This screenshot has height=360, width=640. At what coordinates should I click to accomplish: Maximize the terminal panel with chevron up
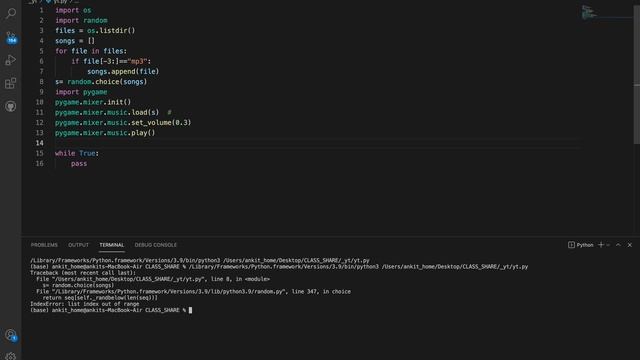pos(618,245)
